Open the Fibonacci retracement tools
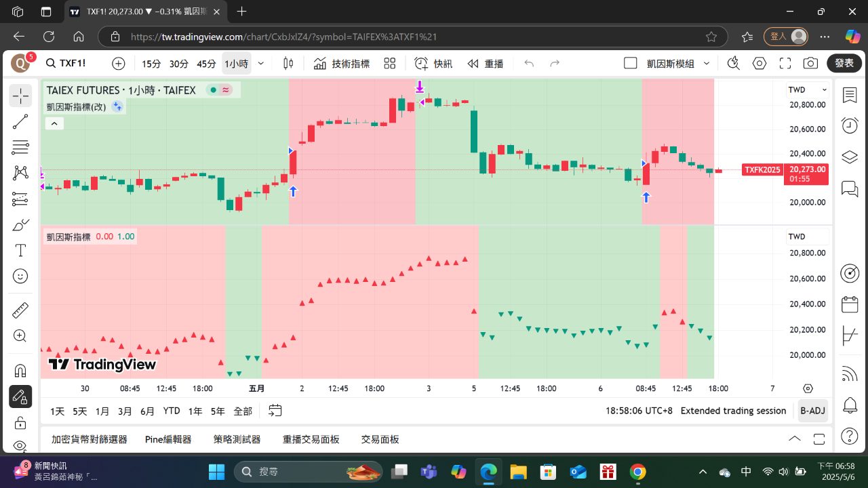Viewport: 868px width, 488px height. [x=20, y=147]
